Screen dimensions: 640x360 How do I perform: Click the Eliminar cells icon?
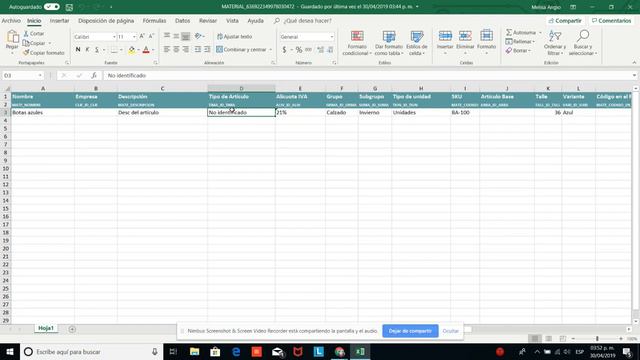point(465,36)
